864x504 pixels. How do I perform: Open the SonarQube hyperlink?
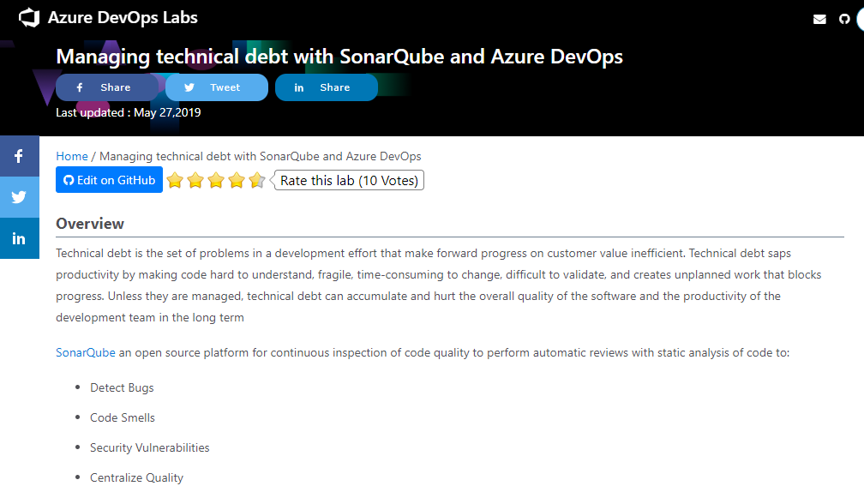(86, 352)
